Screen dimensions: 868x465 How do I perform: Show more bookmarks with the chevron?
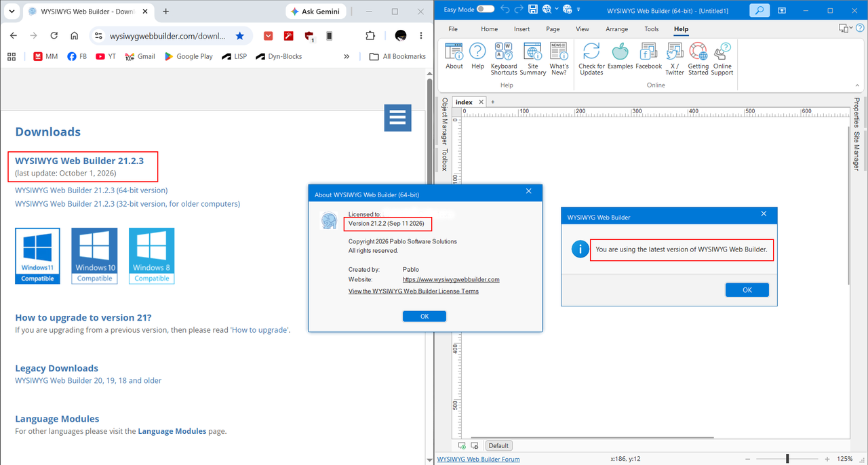pyautogui.click(x=347, y=56)
